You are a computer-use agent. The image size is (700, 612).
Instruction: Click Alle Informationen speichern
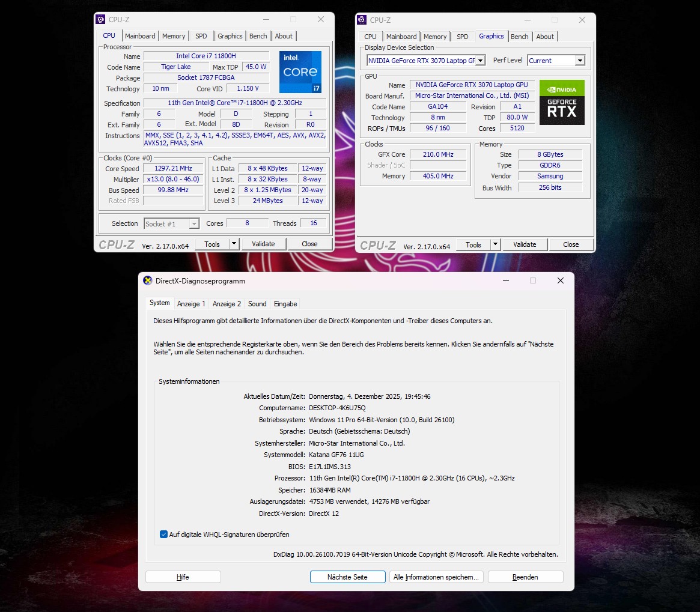[x=436, y=577]
